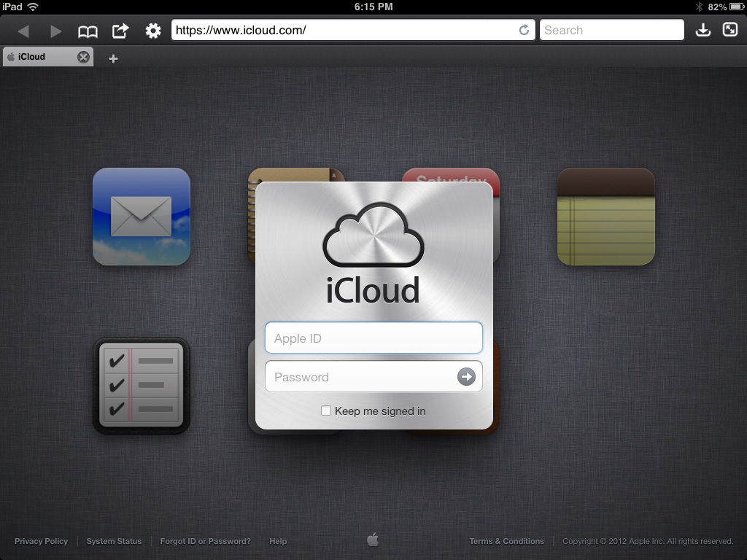747x560 pixels.
Task: Click the URL address bar
Action: [x=353, y=30]
